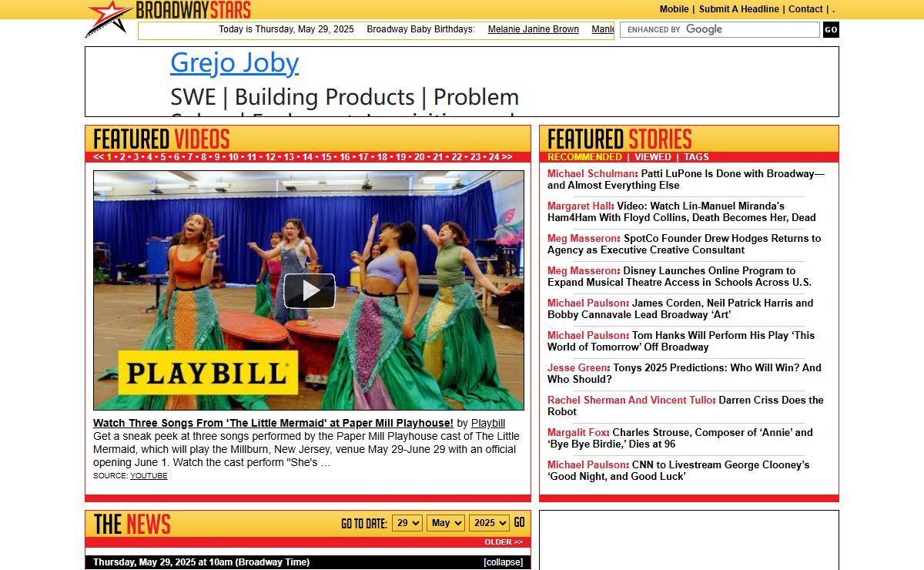Select featured video number 2
The image size is (924, 570).
[x=122, y=157]
